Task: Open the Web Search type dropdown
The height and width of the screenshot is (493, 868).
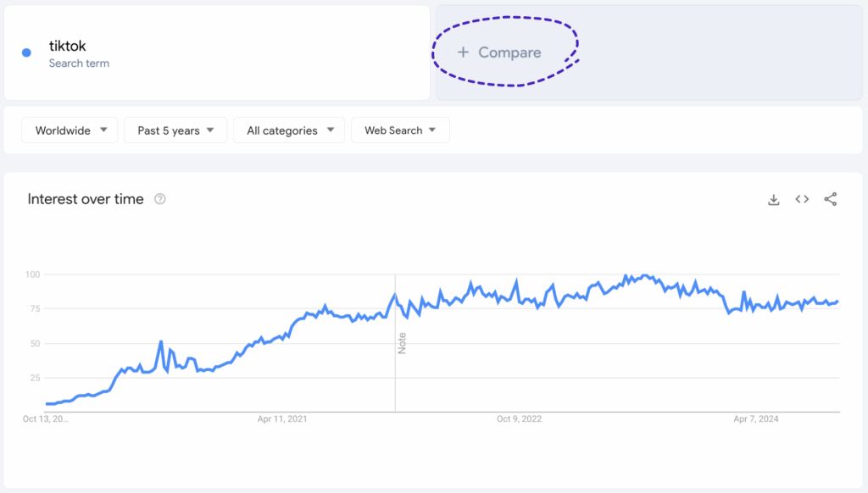Action: 400,130
